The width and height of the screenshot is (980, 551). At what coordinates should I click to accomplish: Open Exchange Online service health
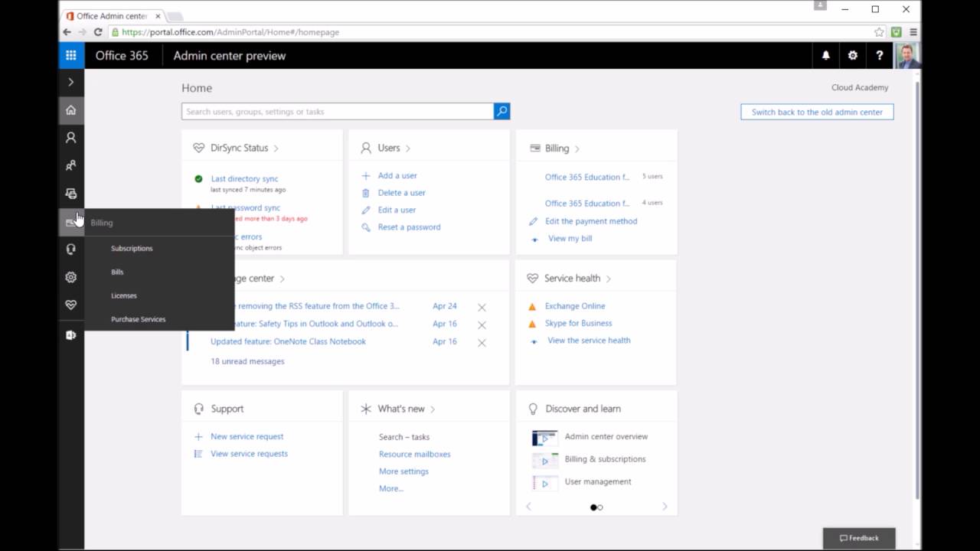click(575, 306)
